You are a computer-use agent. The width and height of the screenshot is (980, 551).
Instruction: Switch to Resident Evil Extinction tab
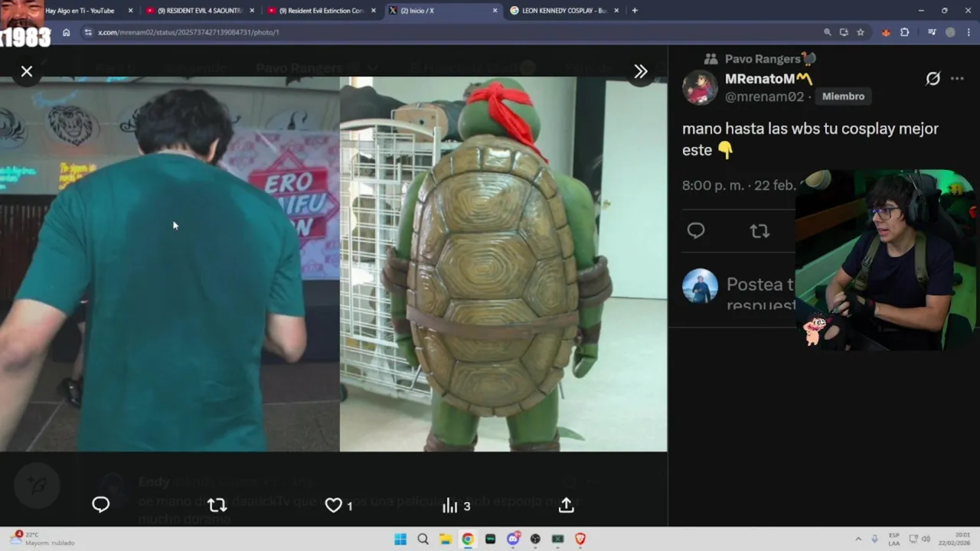[x=322, y=11]
